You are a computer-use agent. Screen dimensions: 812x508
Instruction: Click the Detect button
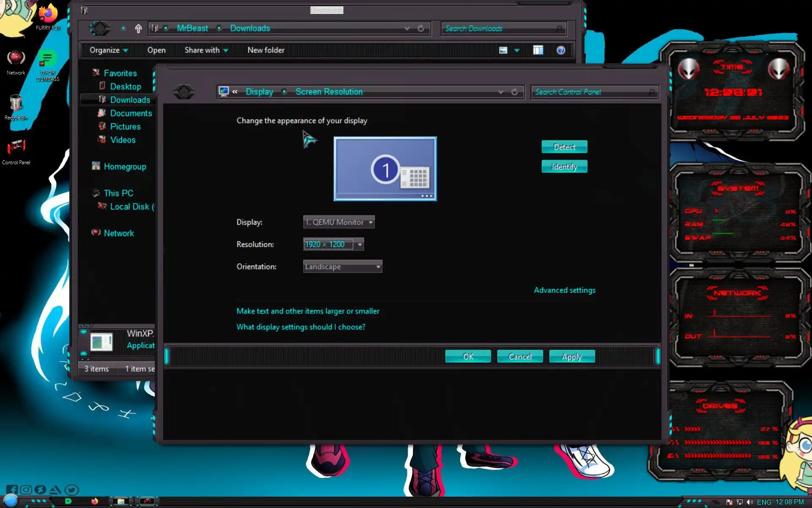pos(564,147)
